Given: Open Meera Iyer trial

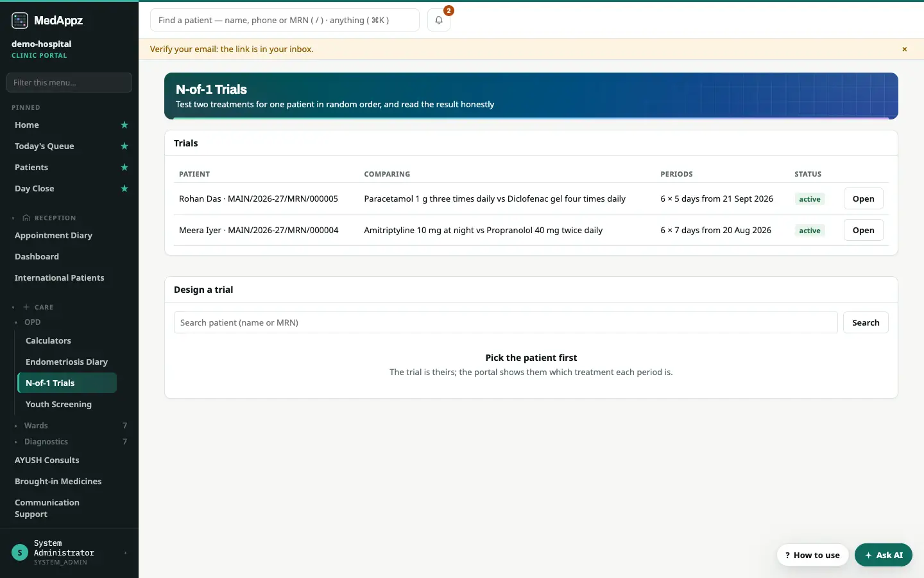Looking at the screenshot, I should tap(863, 231).
